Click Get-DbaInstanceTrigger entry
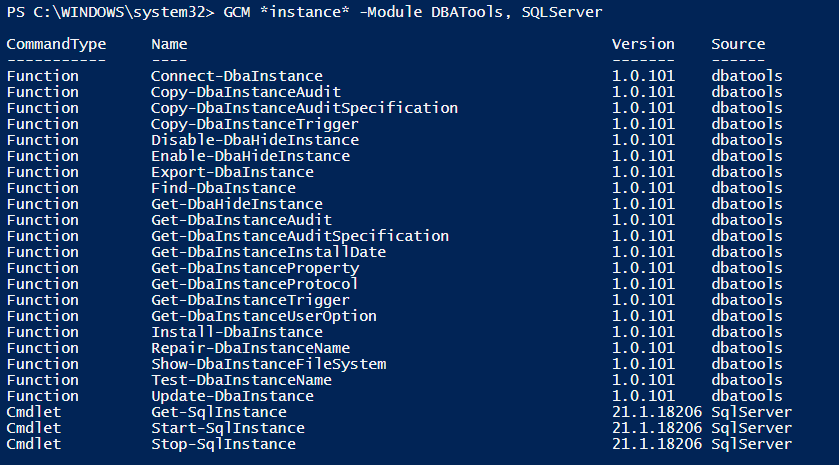 pos(250,301)
